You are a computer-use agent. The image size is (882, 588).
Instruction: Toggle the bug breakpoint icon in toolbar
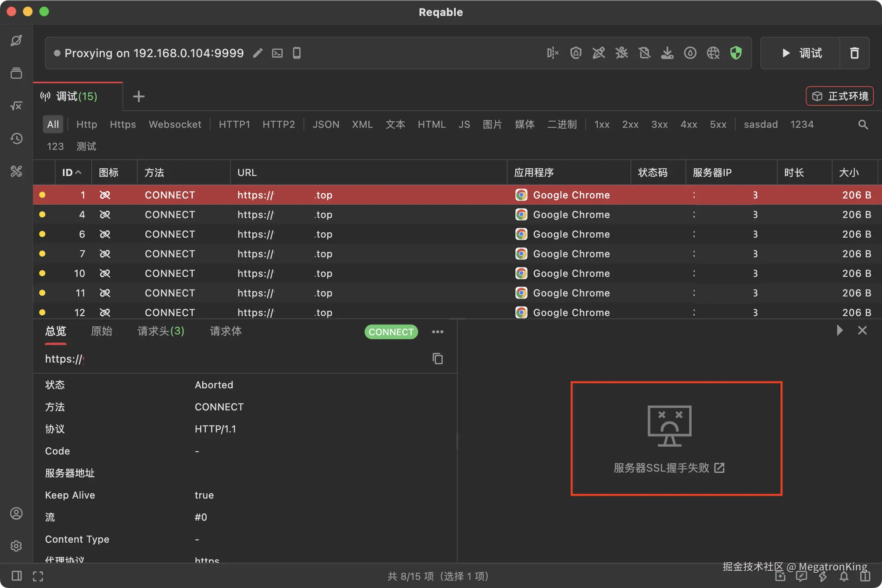(621, 53)
